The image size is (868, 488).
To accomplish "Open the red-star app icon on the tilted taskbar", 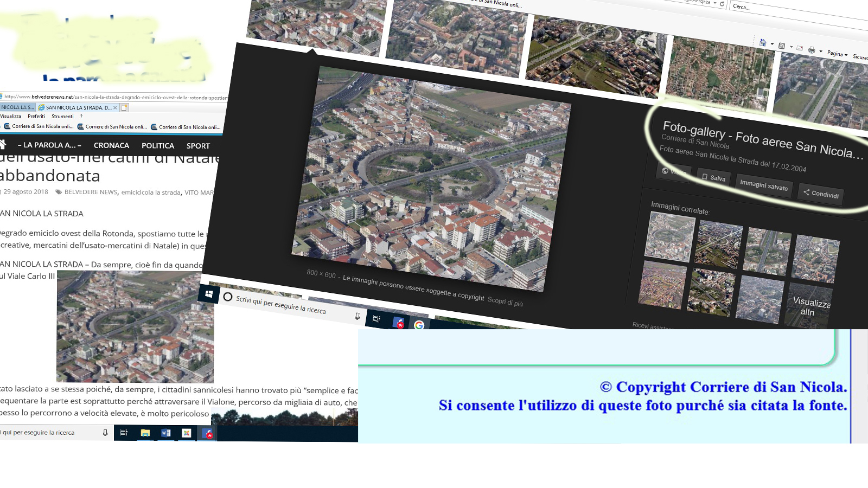I will (399, 323).
